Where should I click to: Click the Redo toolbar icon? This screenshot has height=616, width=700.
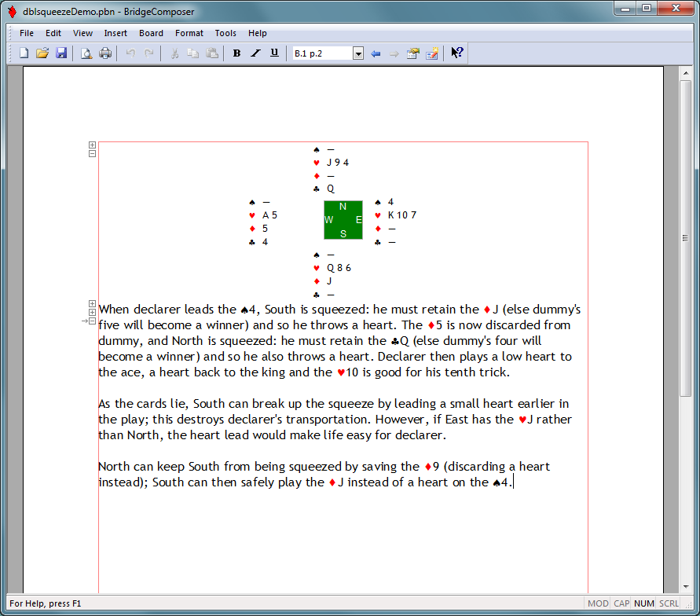coord(148,53)
